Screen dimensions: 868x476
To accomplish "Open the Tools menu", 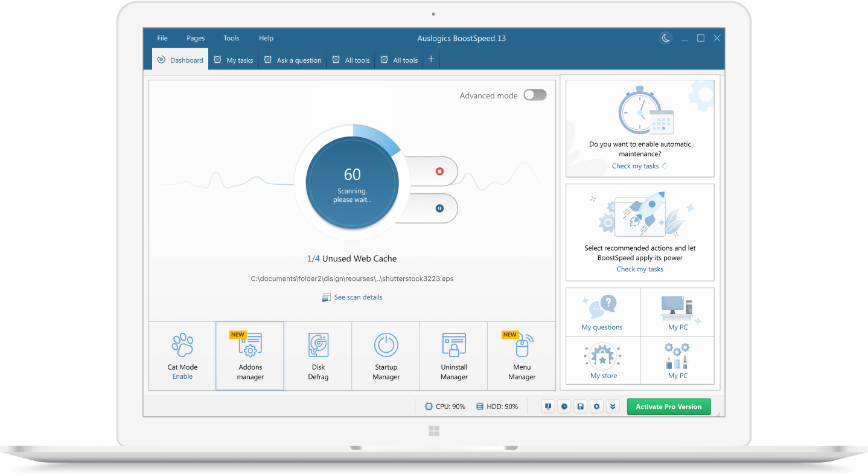I will tap(231, 38).
